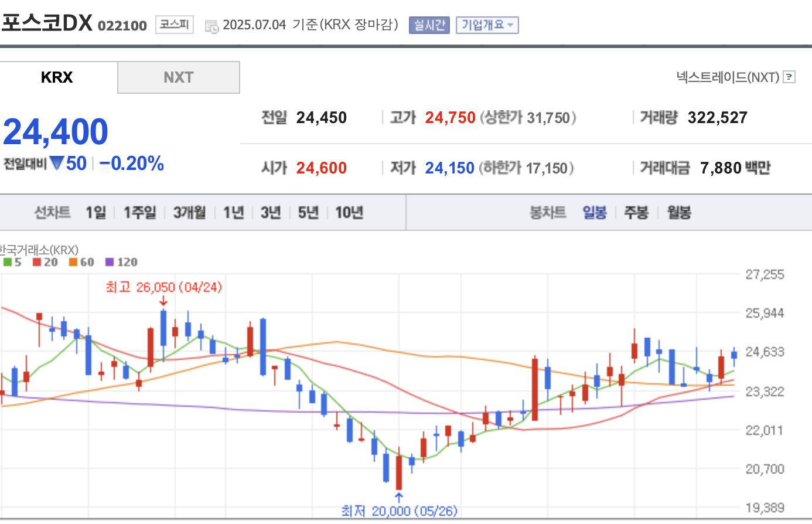Click the 실시간 button
The height and width of the screenshot is (524, 812).
pyautogui.click(x=429, y=25)
